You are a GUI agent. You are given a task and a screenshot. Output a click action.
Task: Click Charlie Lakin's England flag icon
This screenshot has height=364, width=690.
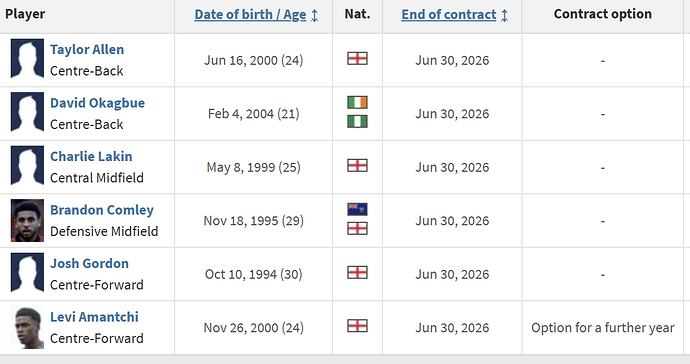point(357,165)
